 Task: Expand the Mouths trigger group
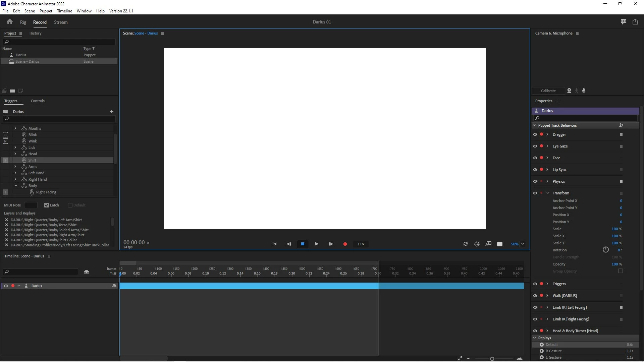(15, 128)
